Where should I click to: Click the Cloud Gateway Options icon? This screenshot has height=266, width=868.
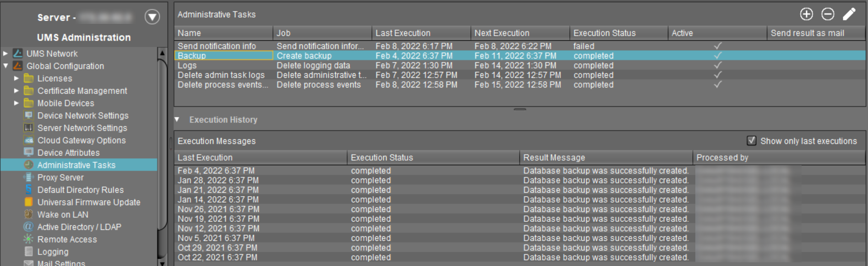pos(28,140)
